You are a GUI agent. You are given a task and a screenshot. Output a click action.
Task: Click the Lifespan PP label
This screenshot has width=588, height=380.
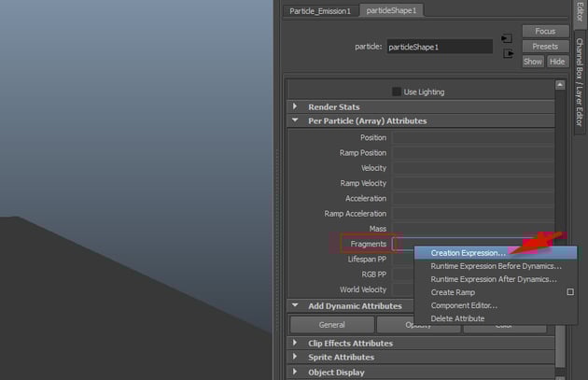click(367, 260)
